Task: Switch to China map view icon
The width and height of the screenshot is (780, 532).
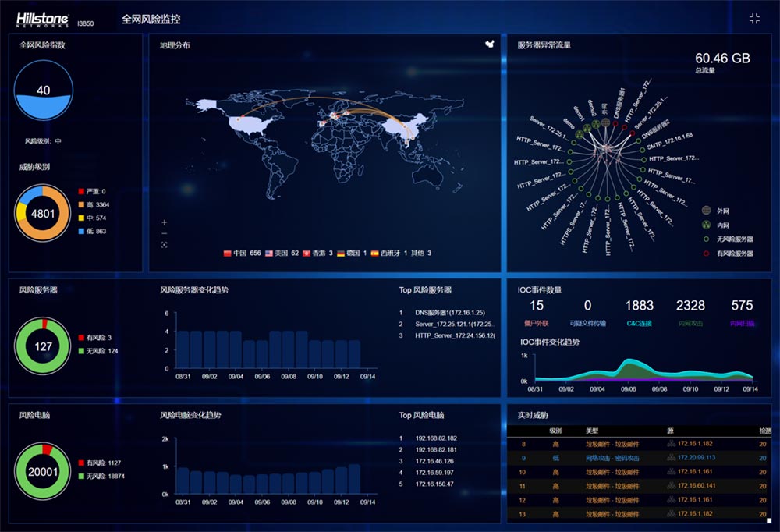Action: point(490,44)
